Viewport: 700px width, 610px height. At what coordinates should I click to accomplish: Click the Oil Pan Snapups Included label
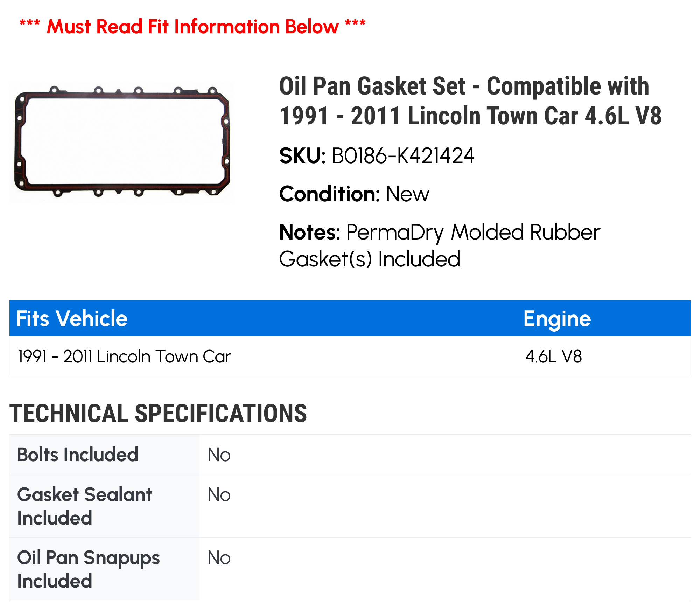[88, 569]
